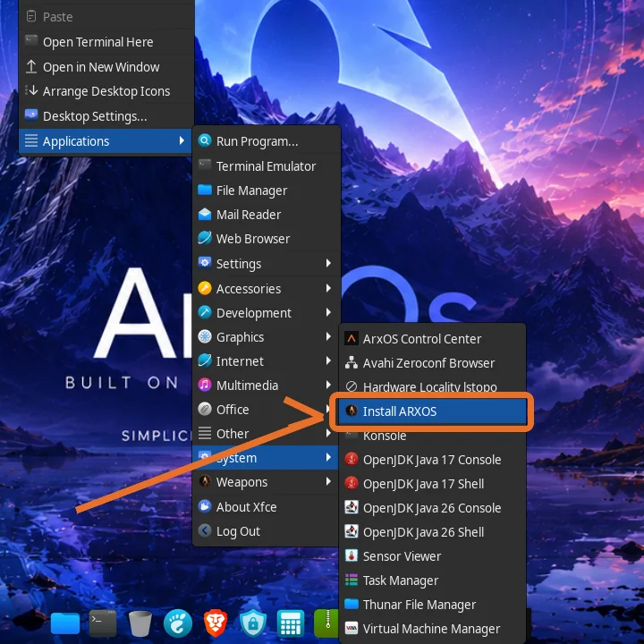
Task: Open OpenJDK Java 17 Console
Action: pos(432,460)
